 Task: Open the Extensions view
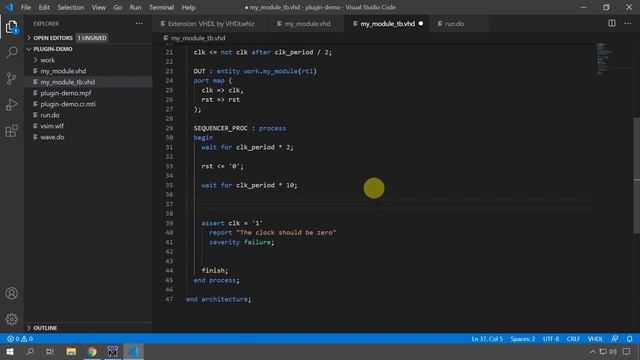(x=11, y=131)
